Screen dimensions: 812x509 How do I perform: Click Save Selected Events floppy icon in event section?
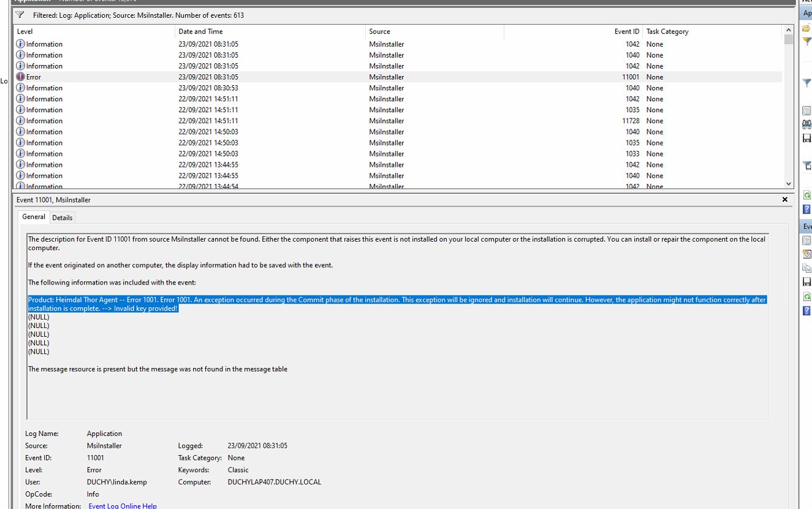[x=806, y=282]
